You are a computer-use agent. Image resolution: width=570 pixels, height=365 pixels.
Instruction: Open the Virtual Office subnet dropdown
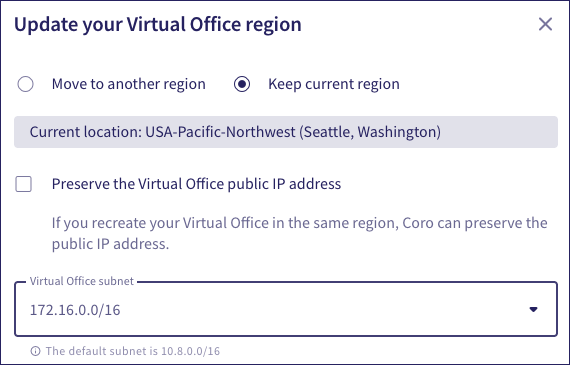(286, 309)
